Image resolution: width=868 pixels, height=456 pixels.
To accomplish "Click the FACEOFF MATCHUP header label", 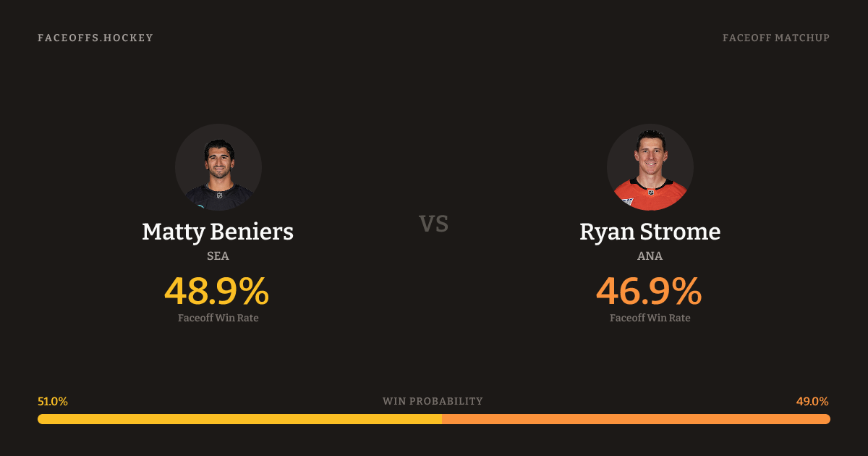I will [775, 38].
